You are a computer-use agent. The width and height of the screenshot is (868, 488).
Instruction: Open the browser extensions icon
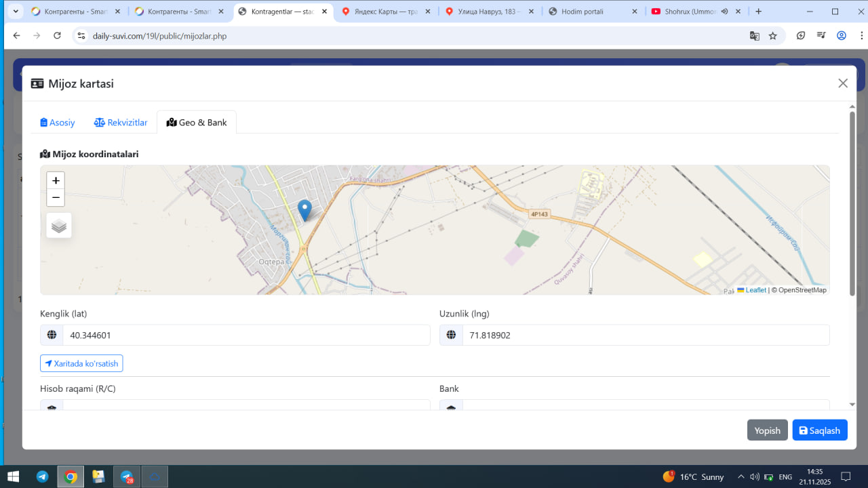(x=801, y=36)
